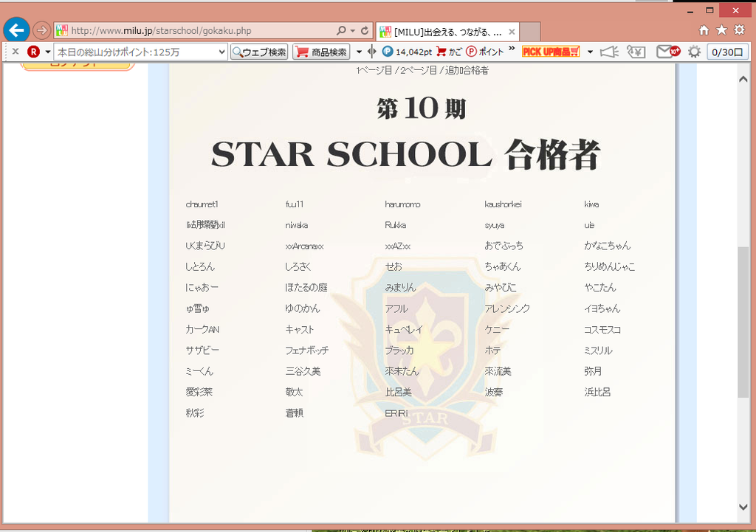Open the Rakuten R logo dropdown arrow

tap(48, 52)
